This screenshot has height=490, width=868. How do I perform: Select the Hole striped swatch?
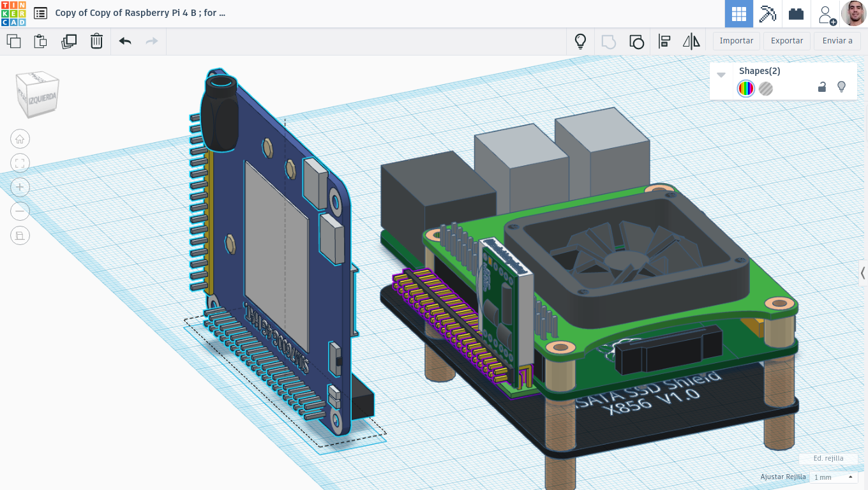pyautogui.click(x=766, y=89)
